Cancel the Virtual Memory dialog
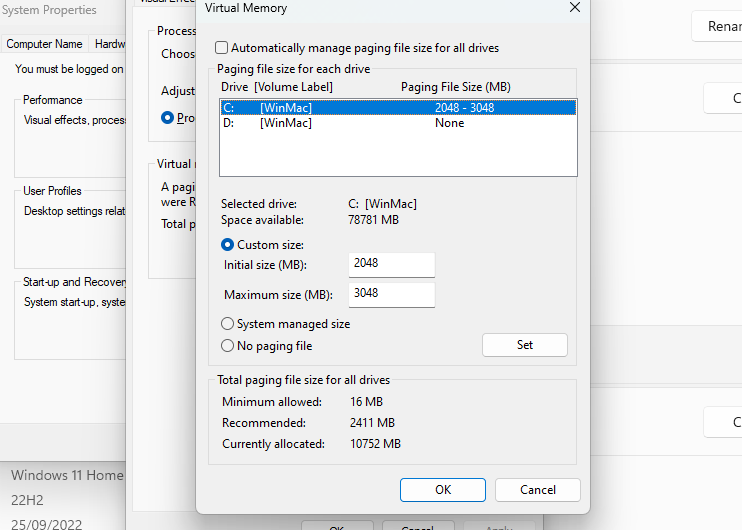This screenshot has height=530, width=742. tap(538, 490)
